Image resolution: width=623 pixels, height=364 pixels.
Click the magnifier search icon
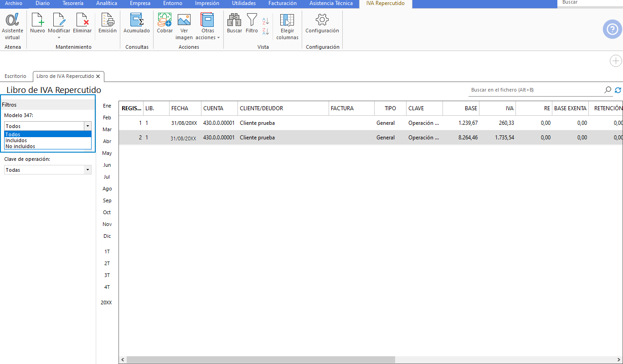608,90
